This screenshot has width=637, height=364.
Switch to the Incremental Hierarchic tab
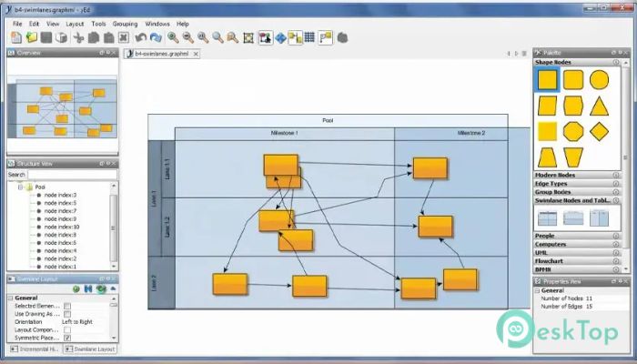(x=35, y=349)
